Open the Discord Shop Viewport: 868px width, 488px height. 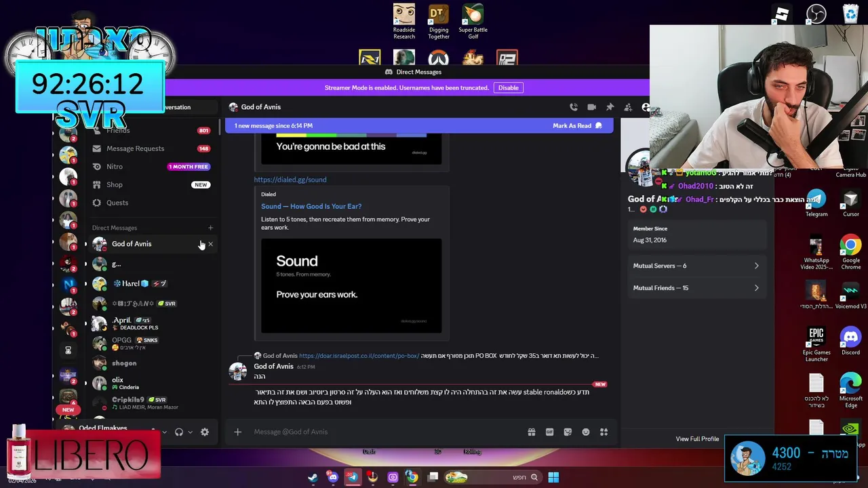[x=152, y=184]
